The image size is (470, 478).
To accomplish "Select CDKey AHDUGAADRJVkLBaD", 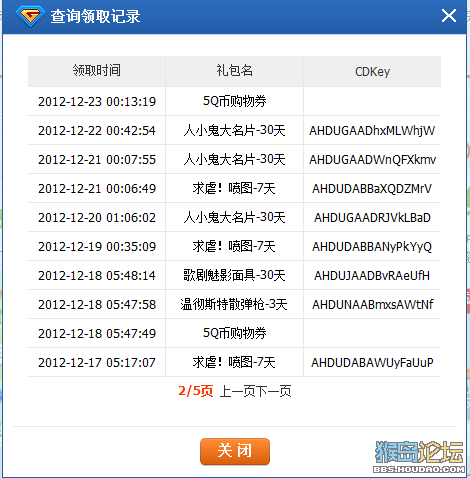I will [372, 218].
